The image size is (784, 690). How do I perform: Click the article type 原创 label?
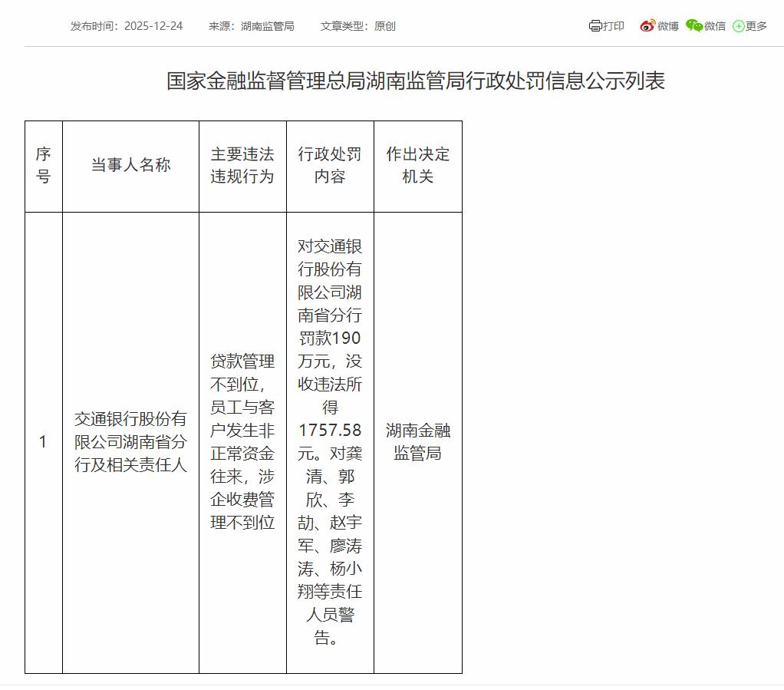click(384, 26)
